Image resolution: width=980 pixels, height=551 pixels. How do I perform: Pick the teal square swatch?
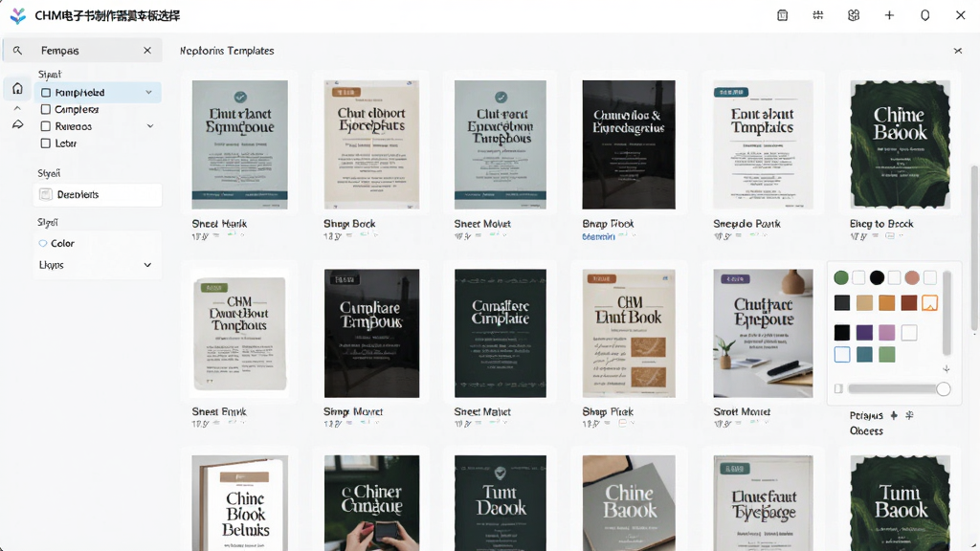[x=864, y=355]
